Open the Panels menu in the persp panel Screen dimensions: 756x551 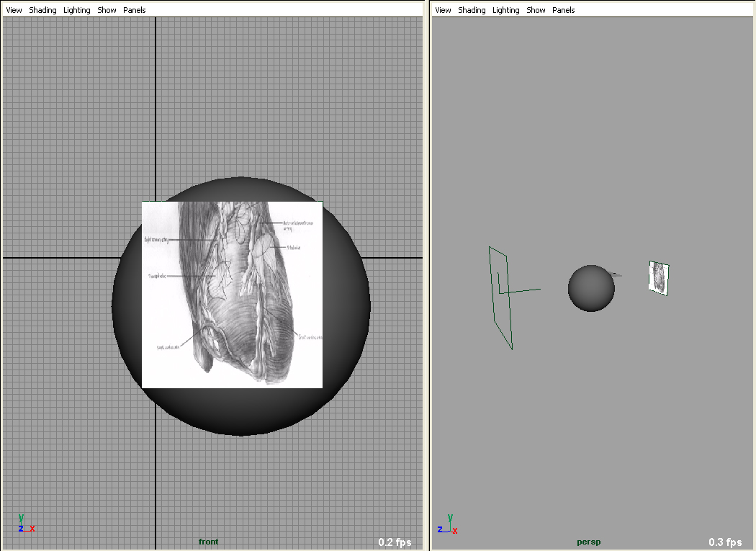(564, 10)
